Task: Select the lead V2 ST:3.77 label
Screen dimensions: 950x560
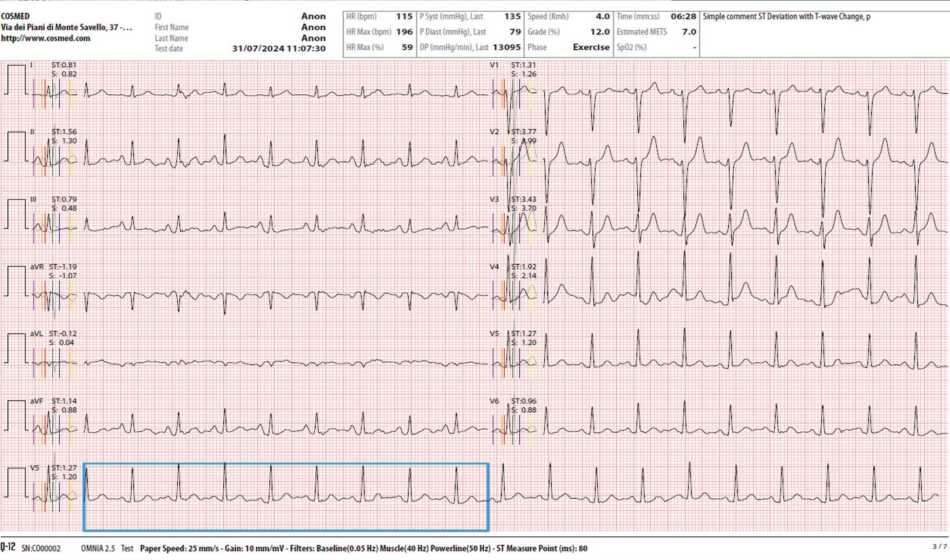Action: [523, 132]
